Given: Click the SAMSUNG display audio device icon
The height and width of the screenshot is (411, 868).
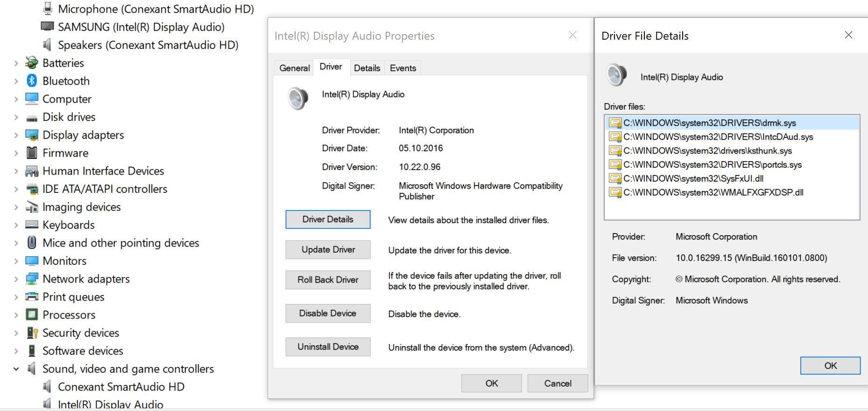Looking at the screenshot, I should [x=47, y=26].
